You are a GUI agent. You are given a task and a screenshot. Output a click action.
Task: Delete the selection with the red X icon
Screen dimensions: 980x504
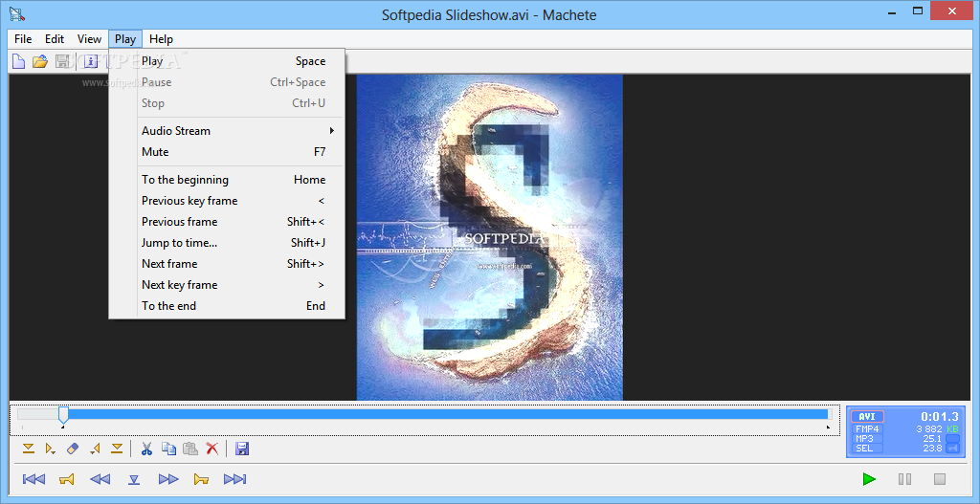click(212, 449)
